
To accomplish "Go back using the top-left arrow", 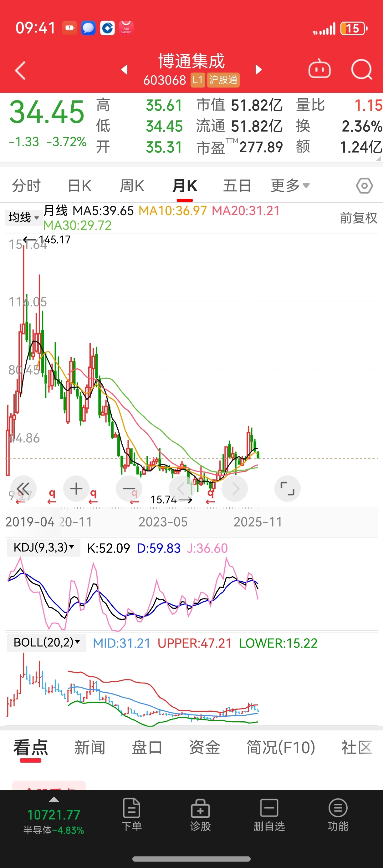I will coord(20,70).
